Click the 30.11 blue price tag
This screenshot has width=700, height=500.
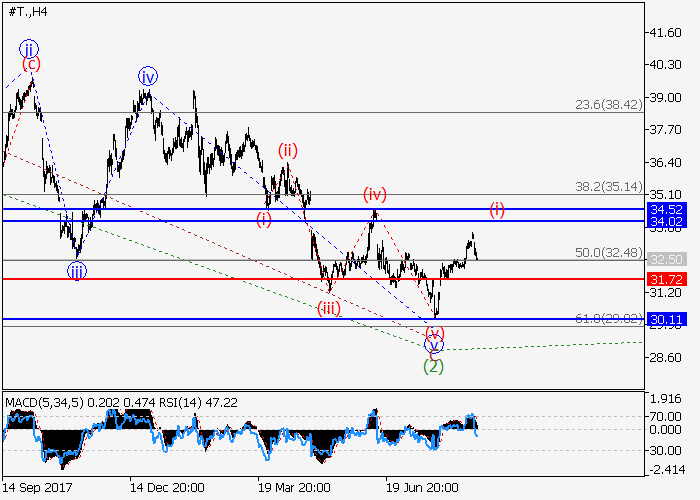coord(665,320)
